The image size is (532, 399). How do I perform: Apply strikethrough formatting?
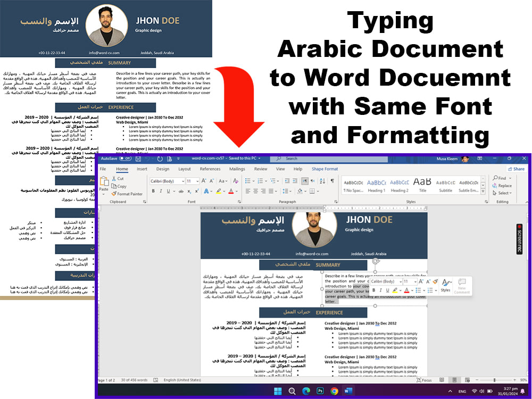tap(181, 192)
